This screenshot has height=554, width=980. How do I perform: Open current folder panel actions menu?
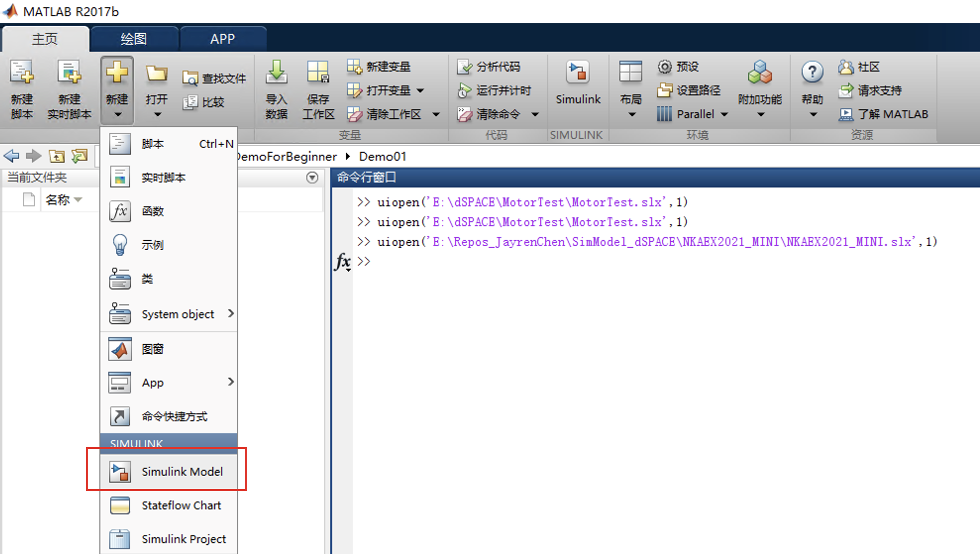[x=312, y=177]
